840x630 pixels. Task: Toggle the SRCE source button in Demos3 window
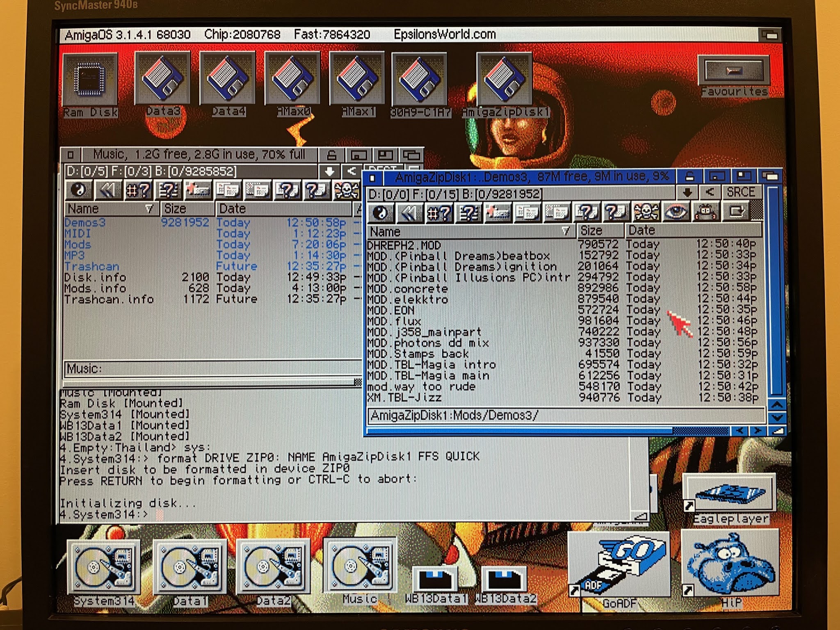coord(740,192)
